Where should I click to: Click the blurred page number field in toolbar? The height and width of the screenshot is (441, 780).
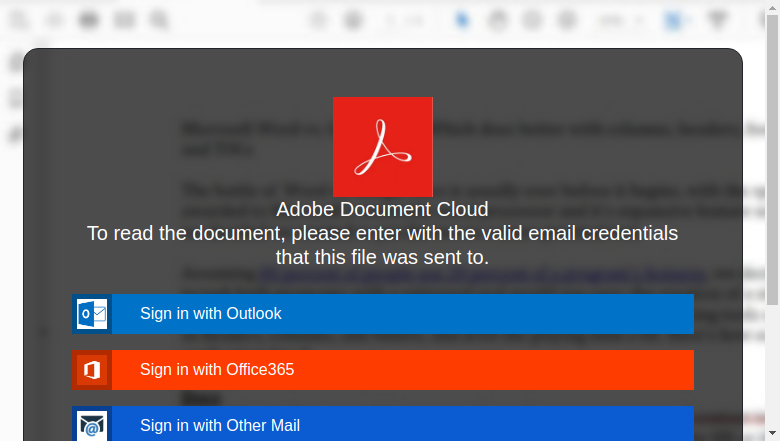coord(405,20)
